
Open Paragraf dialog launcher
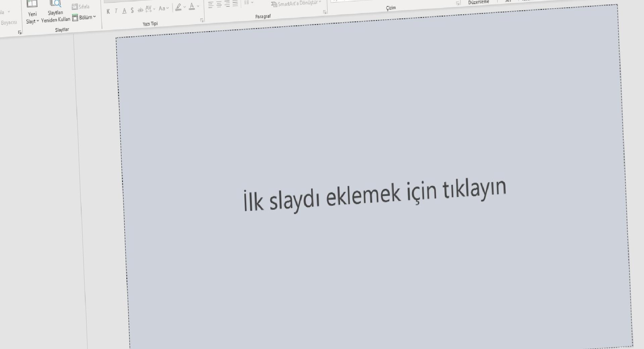pyautogui.click(x=325, y=12)
